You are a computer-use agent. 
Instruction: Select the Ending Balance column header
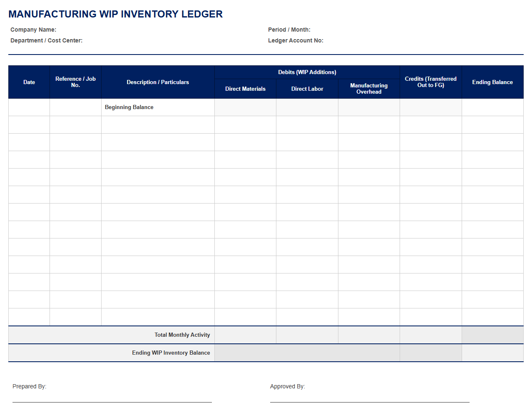(x=492, y=82)
